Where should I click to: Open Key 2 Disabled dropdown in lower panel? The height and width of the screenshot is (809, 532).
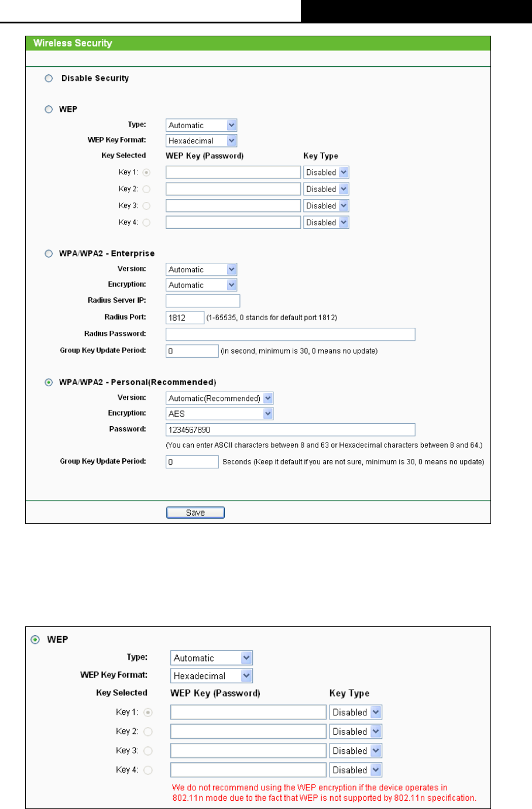(x=356, y=732)
